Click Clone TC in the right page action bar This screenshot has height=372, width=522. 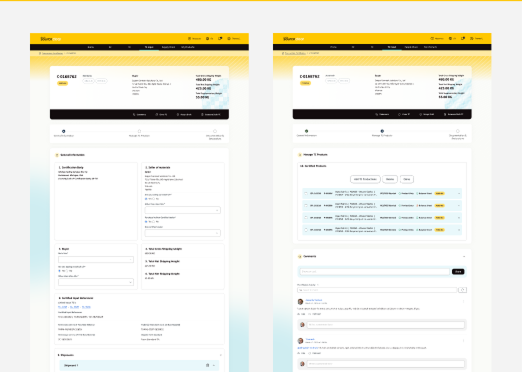tap(404, 114)
